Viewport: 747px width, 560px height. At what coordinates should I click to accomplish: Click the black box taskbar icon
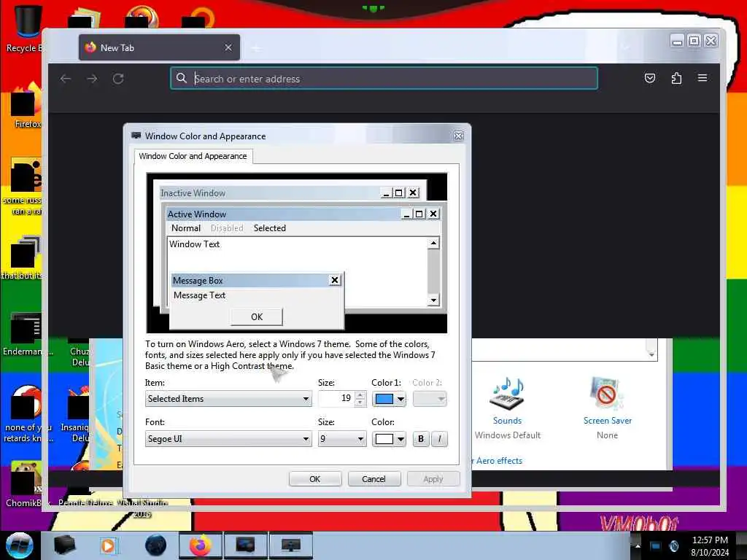click(x=65, y=545)
